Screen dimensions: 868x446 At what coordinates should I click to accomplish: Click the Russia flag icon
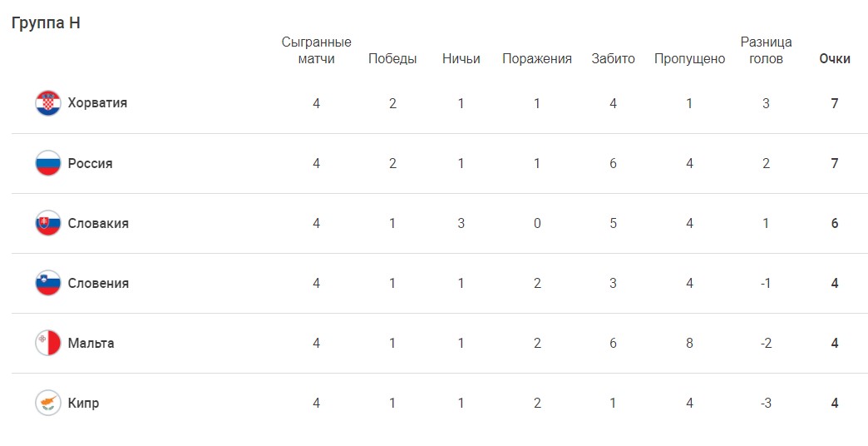click(48, 163)
